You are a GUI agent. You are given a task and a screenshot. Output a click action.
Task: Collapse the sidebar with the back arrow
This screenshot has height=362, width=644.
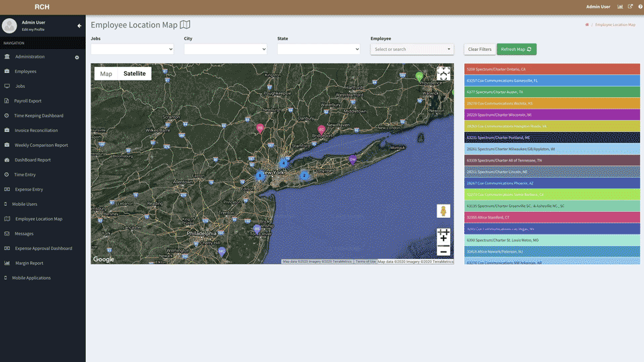click(79, 26)
